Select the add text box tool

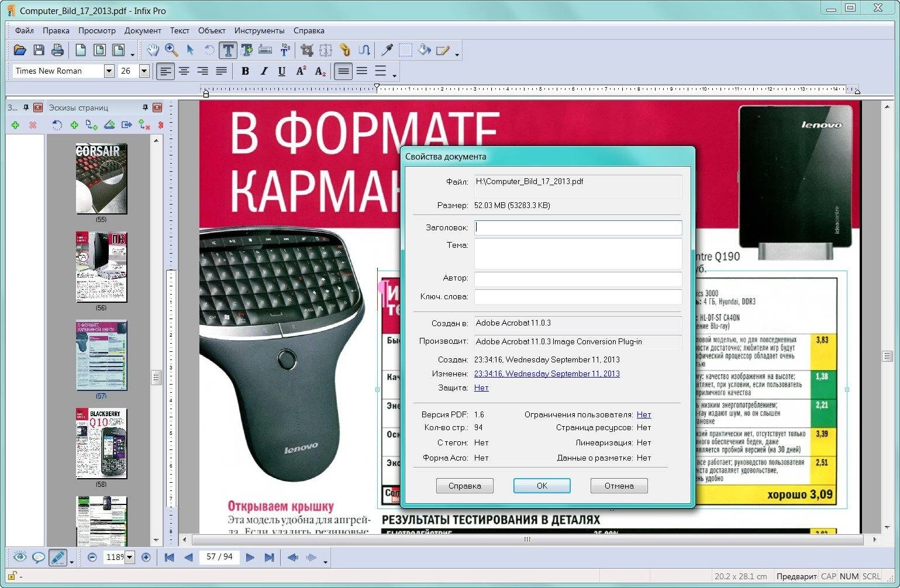[x=246, y=50]
